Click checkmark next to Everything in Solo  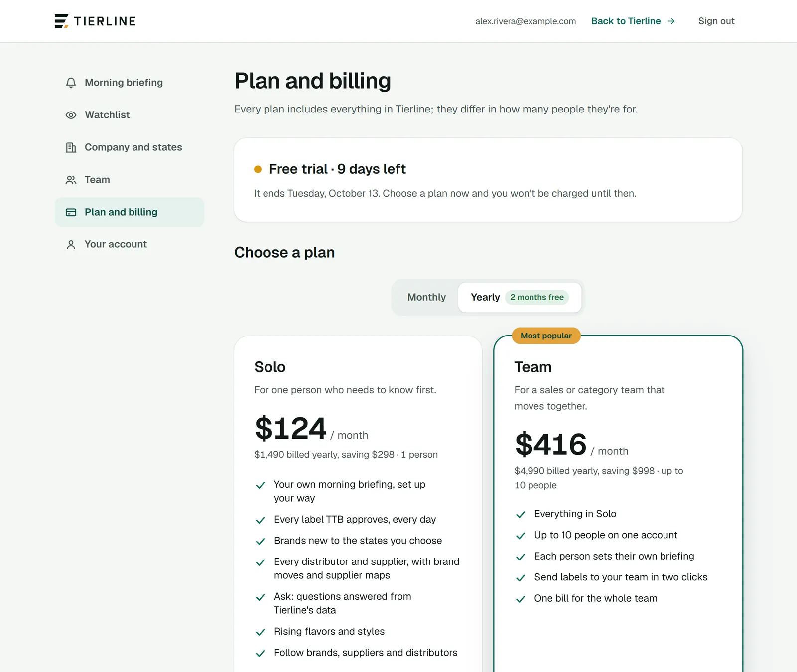521,514
